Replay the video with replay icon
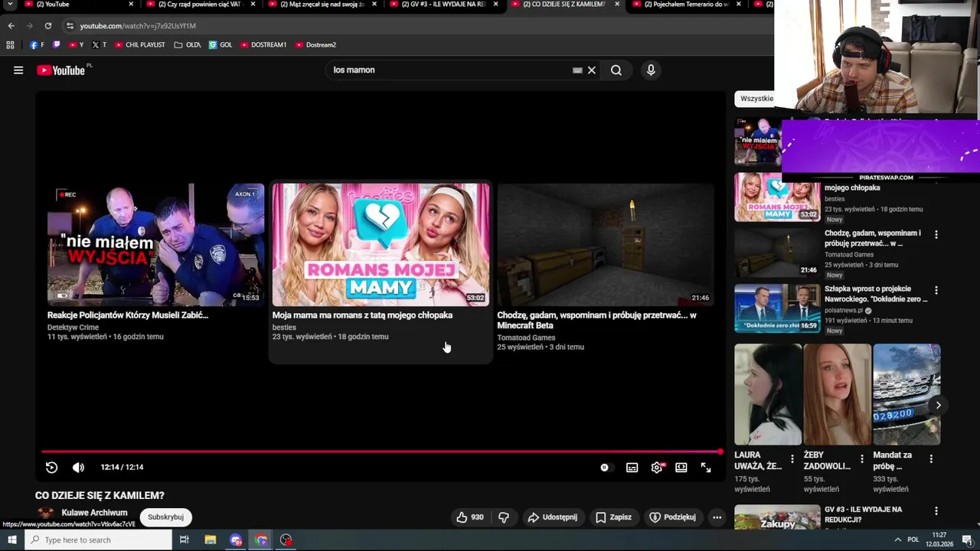The image size is (980, 551). point(51,468)
